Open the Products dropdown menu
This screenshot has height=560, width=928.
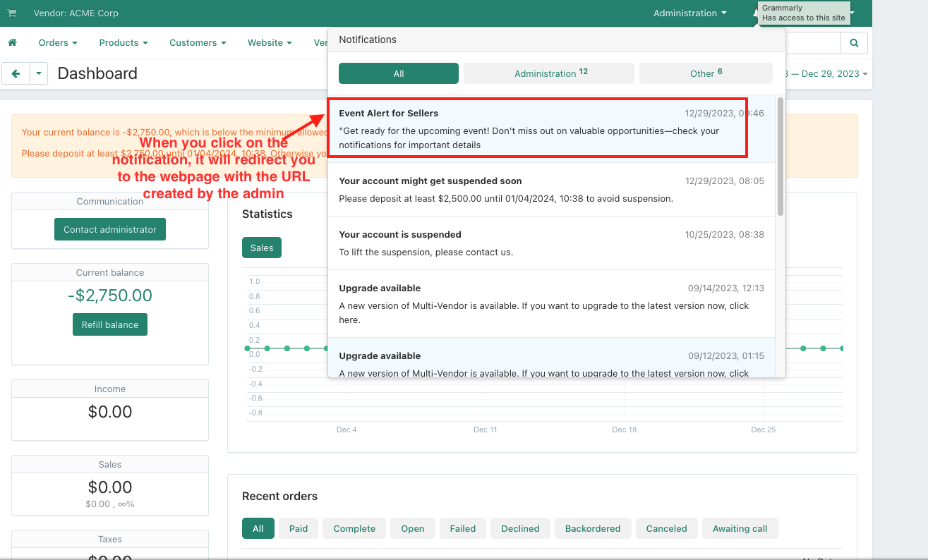(x=123, y=43)
